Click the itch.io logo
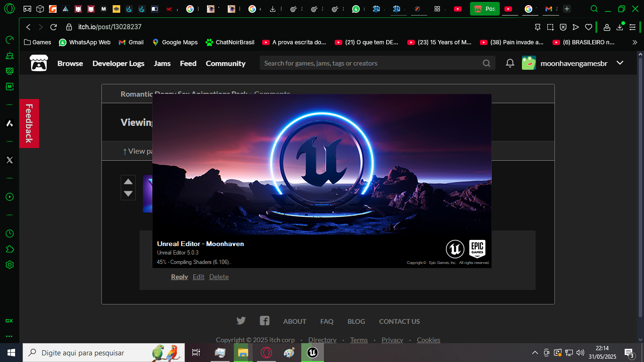644x362 pixels. pyautogui.click(x=39, y=63)
